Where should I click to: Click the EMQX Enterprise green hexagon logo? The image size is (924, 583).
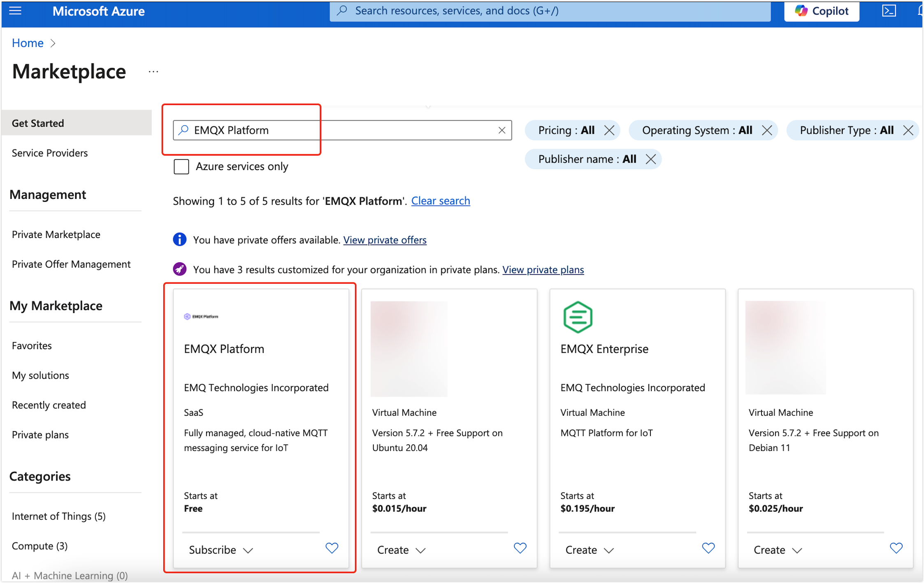(578, 317)
